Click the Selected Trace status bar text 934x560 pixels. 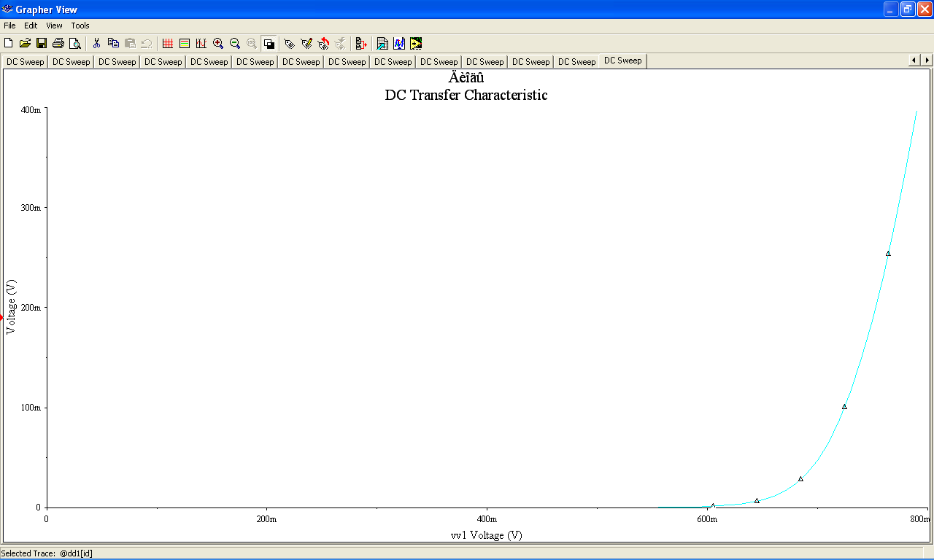click(47, 553)
